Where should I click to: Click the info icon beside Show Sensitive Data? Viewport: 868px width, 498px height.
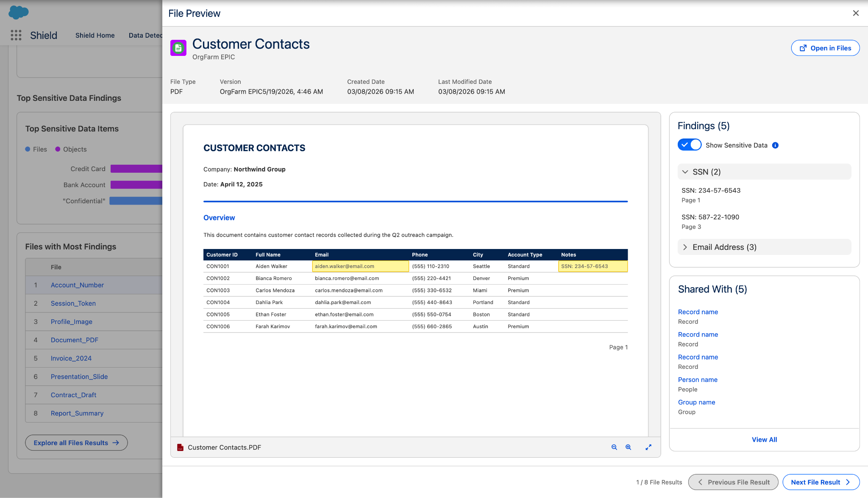tap(775, 145)
